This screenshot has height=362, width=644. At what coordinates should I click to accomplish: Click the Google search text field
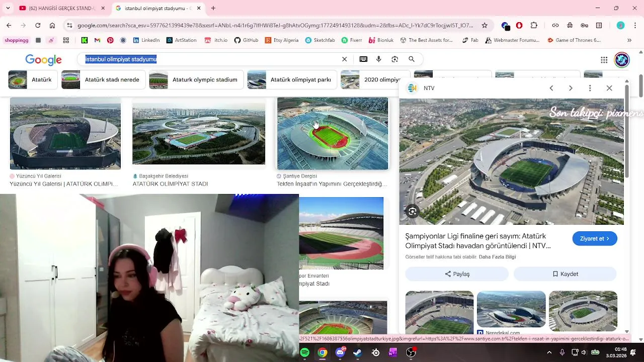[x=211, y=59]
